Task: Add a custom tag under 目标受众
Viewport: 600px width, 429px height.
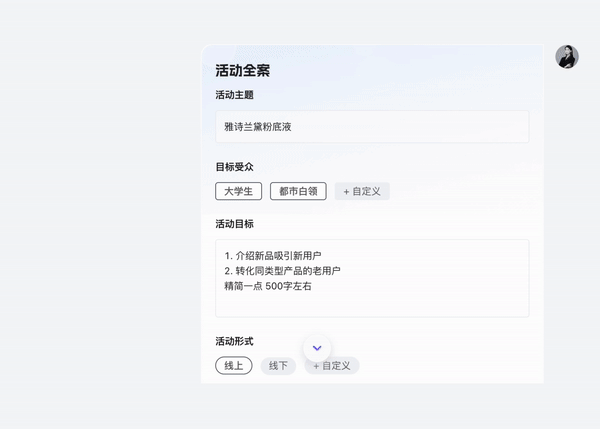Action: [362, 191]
